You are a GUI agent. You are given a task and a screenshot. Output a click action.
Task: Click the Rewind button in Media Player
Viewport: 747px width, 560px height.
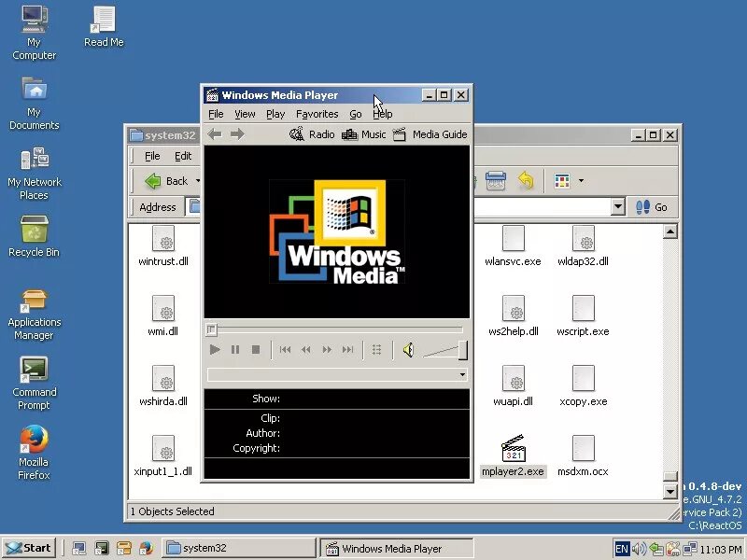pyautogui.click(x=306, y=350)
